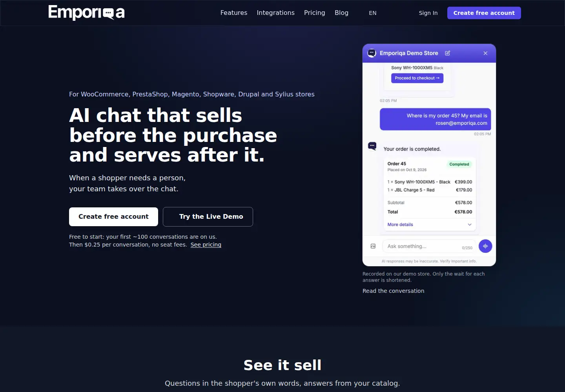This screenshot has height=392, width=565.
Task: Click the voice input waveform button
Action: 485,246
